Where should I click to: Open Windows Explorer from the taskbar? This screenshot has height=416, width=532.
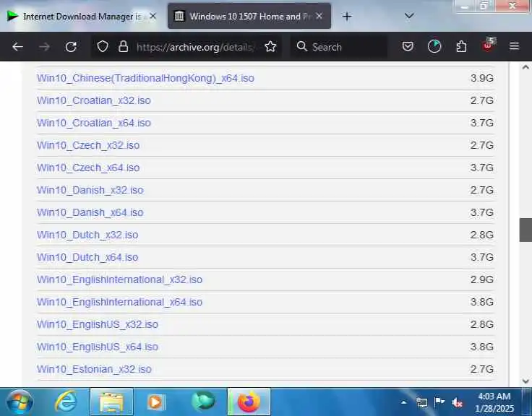111,402
